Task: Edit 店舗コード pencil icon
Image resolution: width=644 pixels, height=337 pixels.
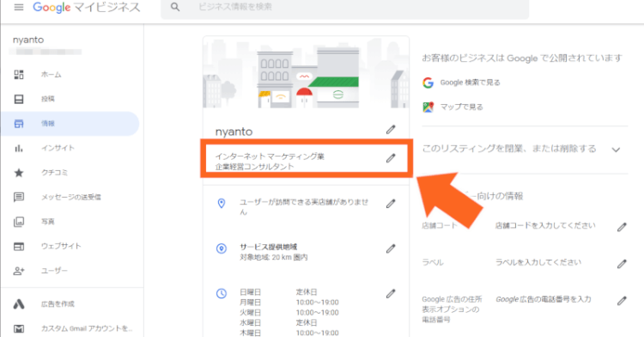Action: pos(622,227)
